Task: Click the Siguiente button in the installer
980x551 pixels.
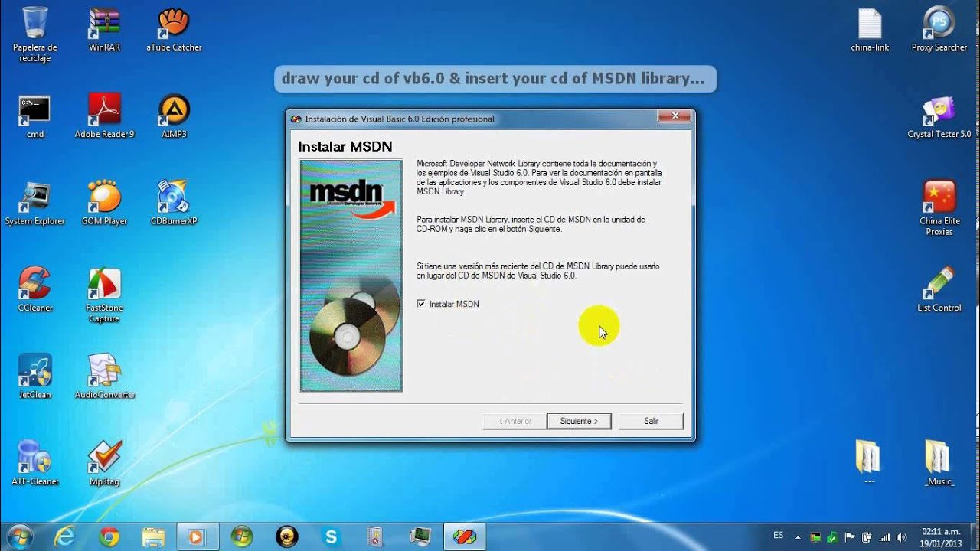Action: click(579, 421)
